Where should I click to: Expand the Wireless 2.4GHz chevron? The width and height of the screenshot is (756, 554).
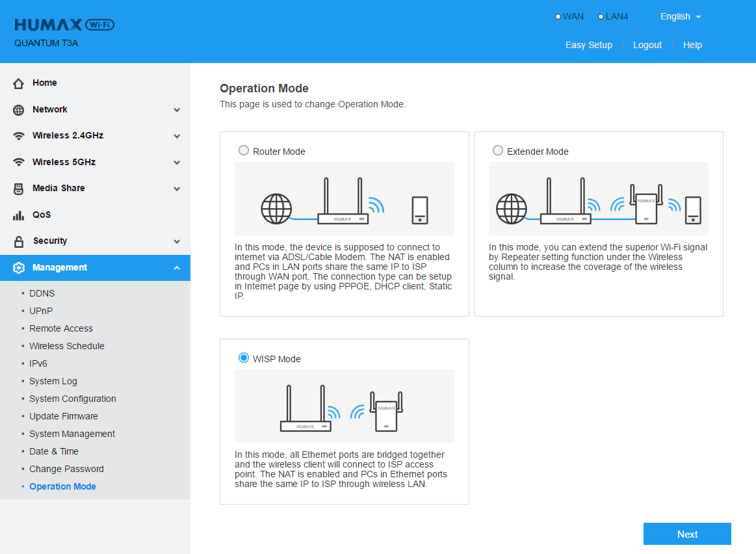pyautogui.click(x=177, y=137)
